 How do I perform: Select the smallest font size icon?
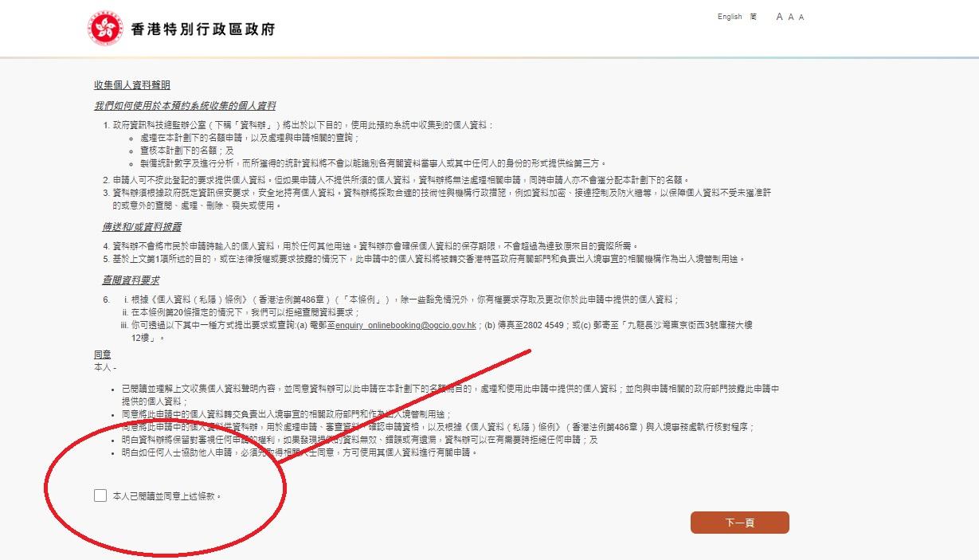tap(801, 17)
